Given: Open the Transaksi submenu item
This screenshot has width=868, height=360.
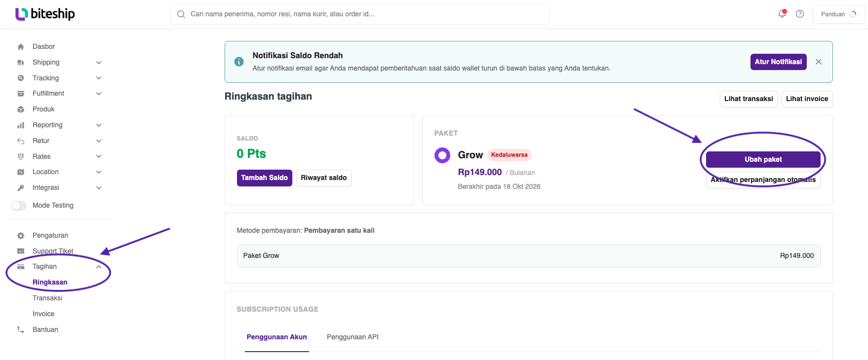Looking at the screenshot, I should tap(47, 298).
